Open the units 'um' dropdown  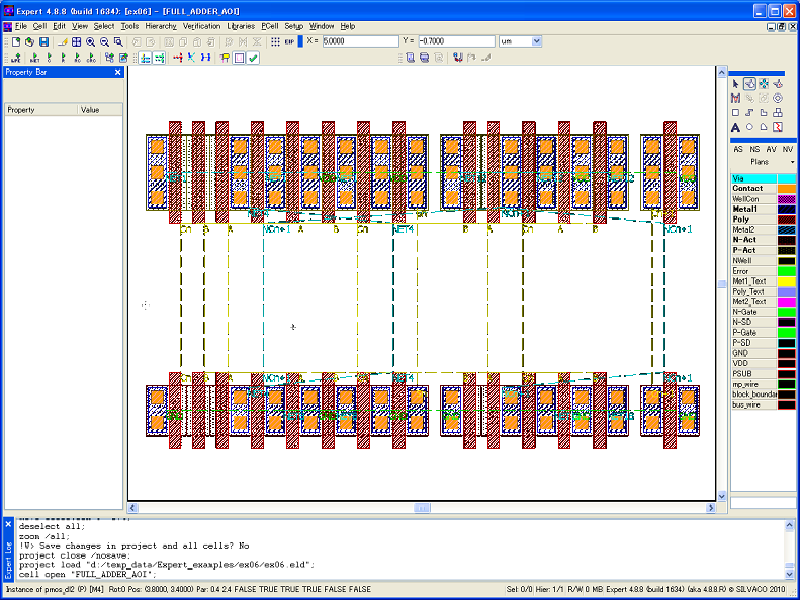pos(536,42)
